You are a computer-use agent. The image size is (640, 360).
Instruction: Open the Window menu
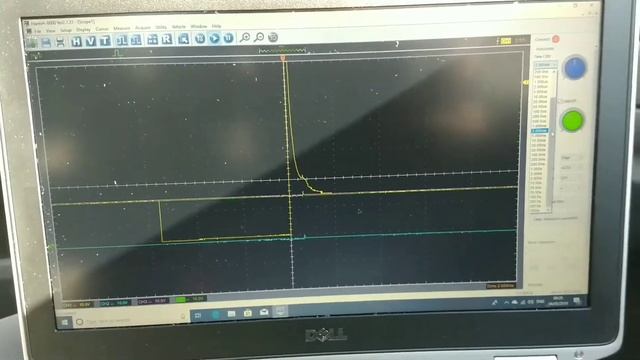pos(199,27)
